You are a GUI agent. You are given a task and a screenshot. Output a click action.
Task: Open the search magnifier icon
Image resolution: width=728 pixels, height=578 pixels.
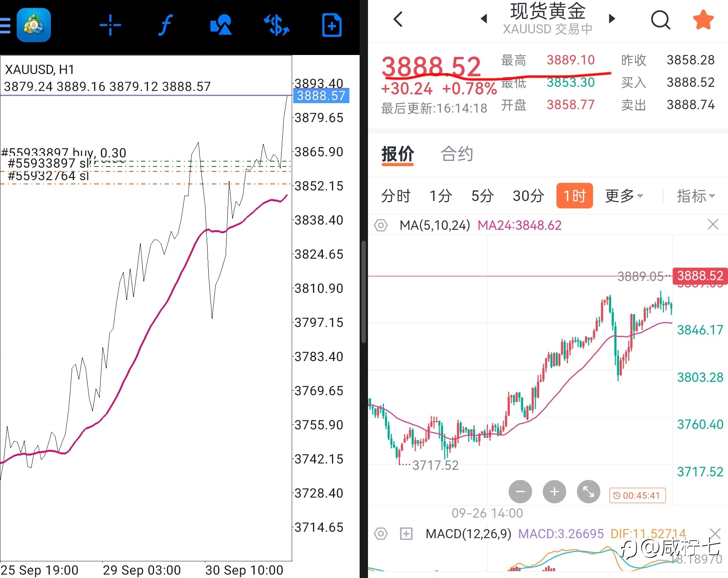pyautogui.click(x=660, y=20)
